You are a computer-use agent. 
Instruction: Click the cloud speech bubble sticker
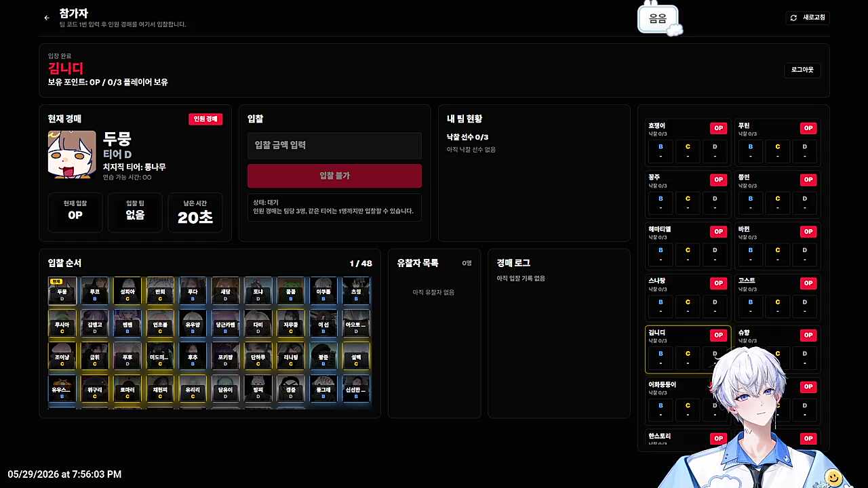(659, 19)
